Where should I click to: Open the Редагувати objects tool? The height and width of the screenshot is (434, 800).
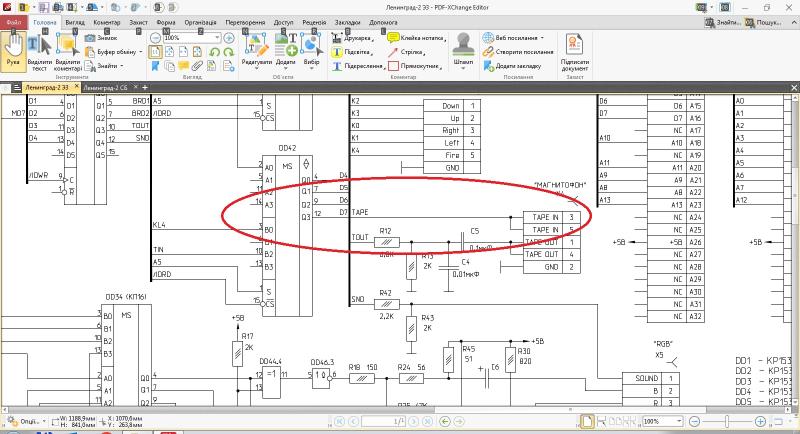click(x=256, y=52)
